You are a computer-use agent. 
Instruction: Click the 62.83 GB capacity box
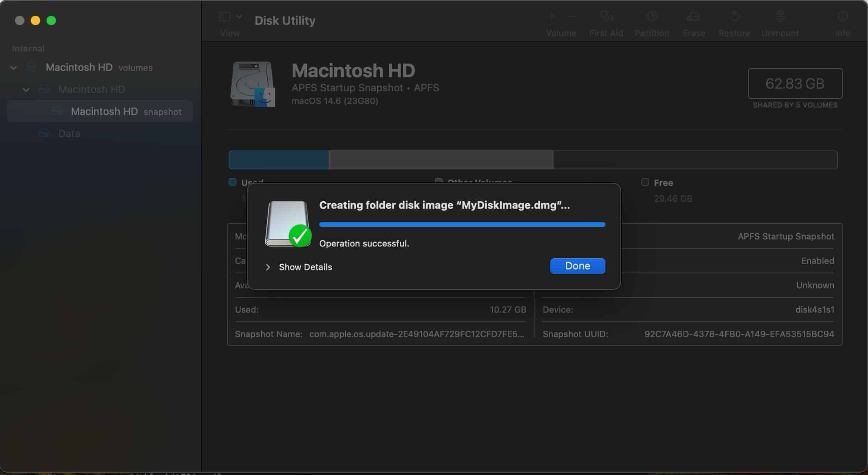(795, 83)
